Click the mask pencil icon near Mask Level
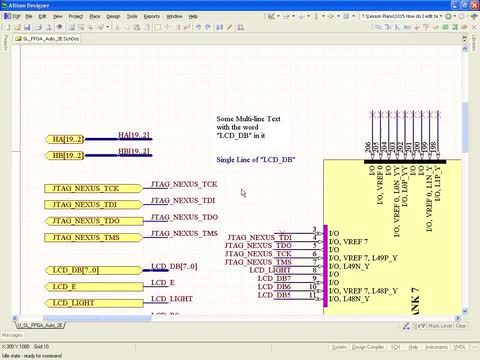Viewport: 480px width, 360px height. click(x=406, y=326)
